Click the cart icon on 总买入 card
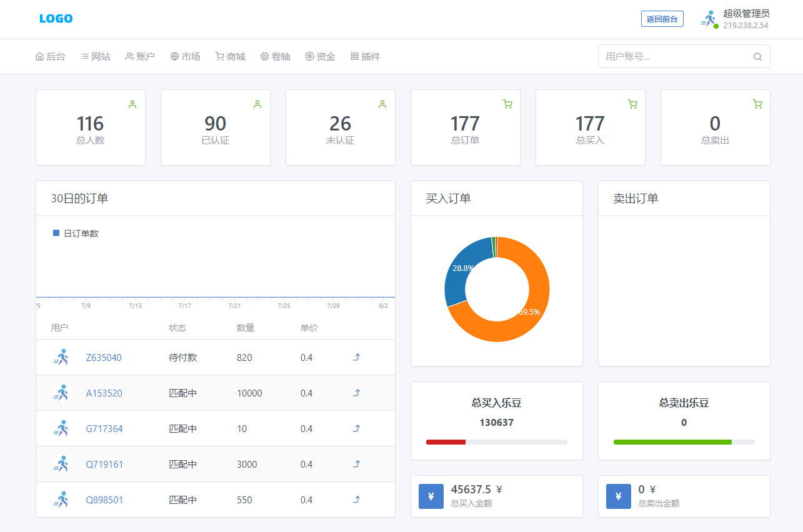 point(632,104)
